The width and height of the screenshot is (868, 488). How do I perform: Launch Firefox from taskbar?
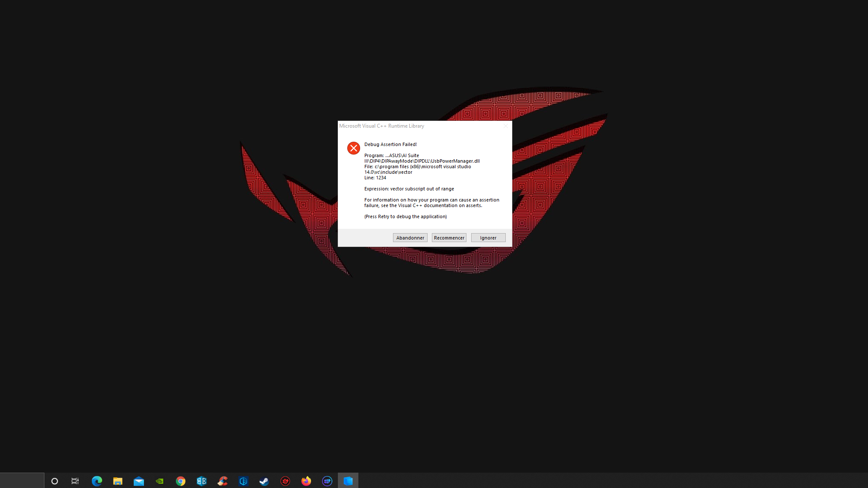306,481
